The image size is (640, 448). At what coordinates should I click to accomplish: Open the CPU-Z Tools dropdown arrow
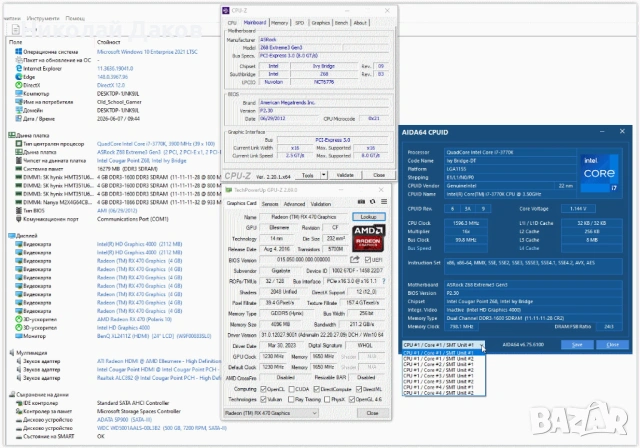(324, 175)
